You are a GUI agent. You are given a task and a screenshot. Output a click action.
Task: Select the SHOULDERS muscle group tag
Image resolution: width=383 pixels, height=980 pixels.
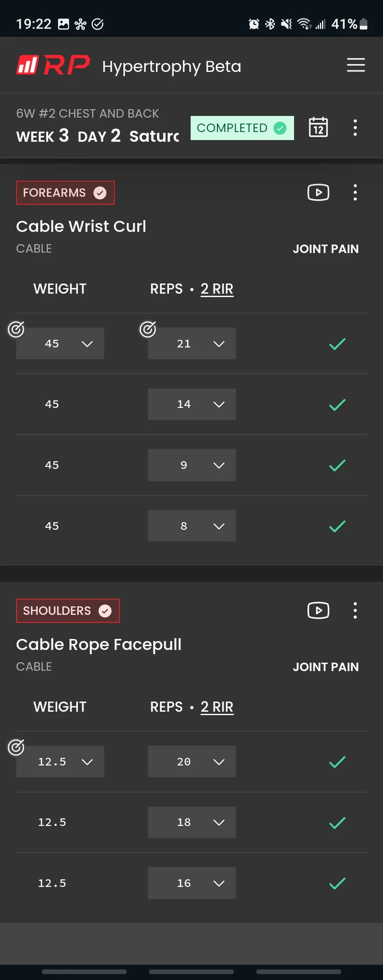(x=68, y=611)
